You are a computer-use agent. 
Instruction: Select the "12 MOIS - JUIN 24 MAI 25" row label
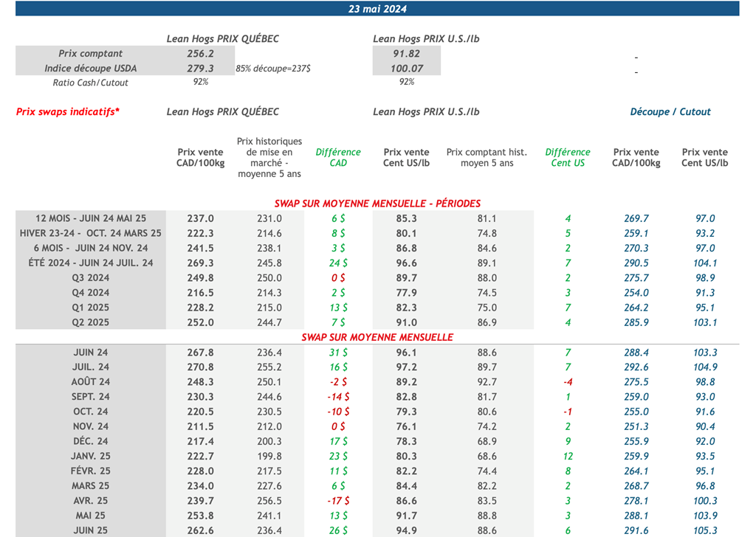91,218
